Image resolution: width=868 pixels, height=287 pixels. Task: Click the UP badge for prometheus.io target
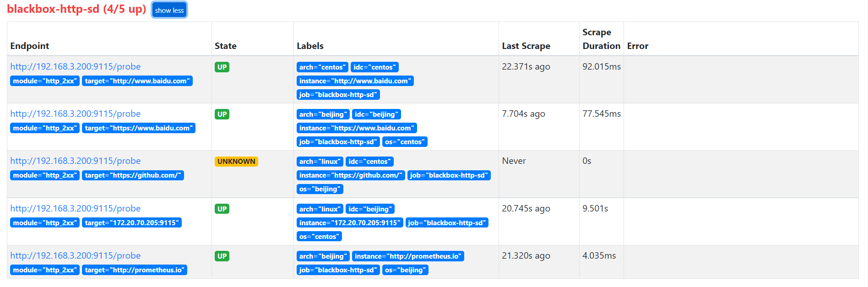tap(222, 256)
